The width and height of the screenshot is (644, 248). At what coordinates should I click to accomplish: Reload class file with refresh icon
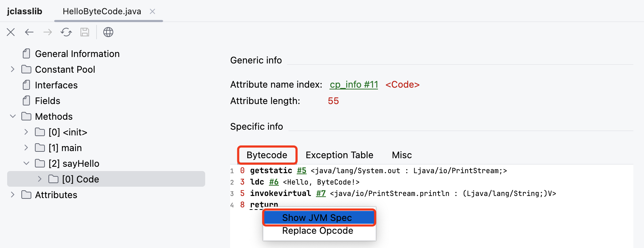[x=66, y=32]
